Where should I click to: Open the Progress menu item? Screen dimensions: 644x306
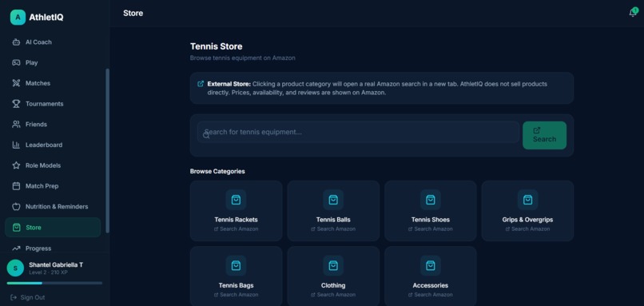point(53,248)
